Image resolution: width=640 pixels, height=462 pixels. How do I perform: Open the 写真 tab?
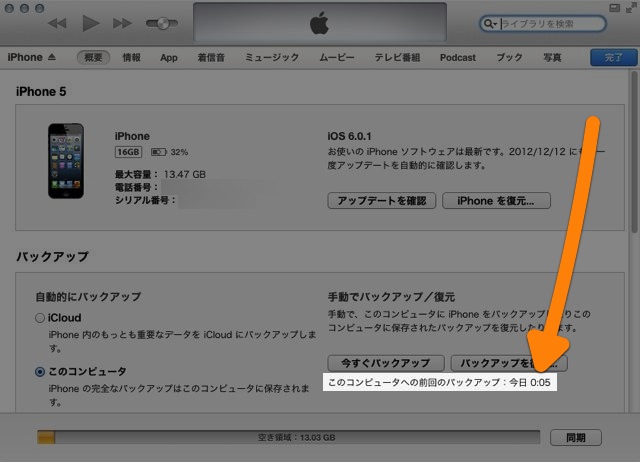[552, 58]
